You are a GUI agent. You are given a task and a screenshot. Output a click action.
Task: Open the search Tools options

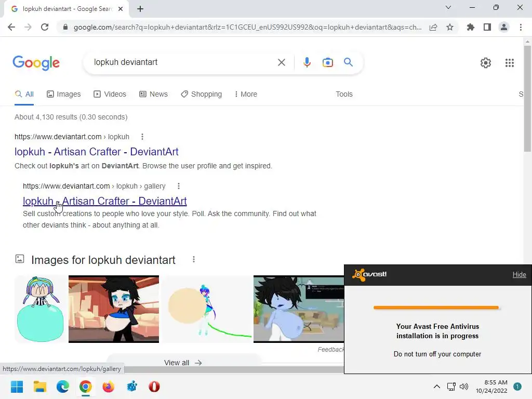coord(344,94)
